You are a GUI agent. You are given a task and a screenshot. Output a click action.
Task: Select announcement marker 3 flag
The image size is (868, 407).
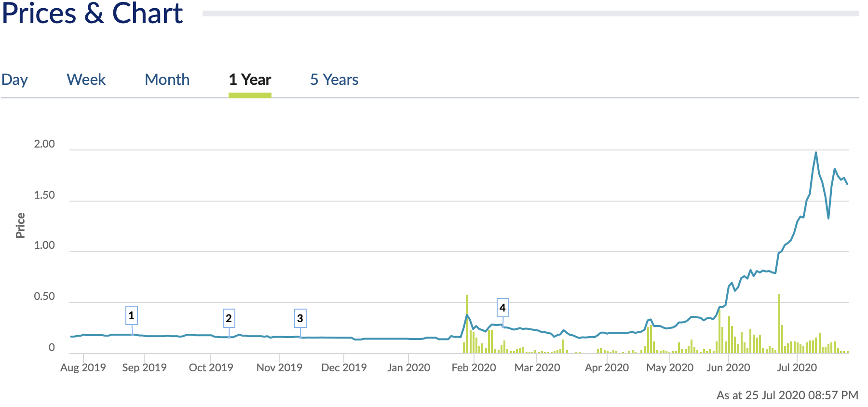(x=300, y=318)
